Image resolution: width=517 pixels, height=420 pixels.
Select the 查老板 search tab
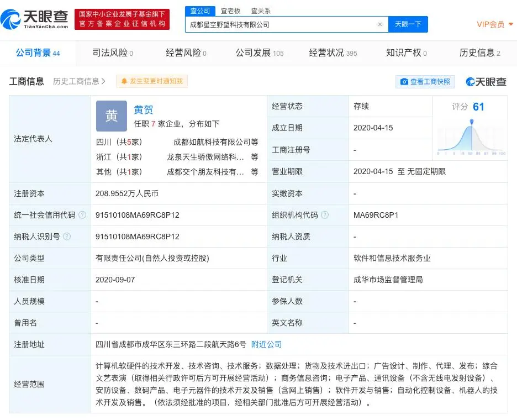click(230, 11)
